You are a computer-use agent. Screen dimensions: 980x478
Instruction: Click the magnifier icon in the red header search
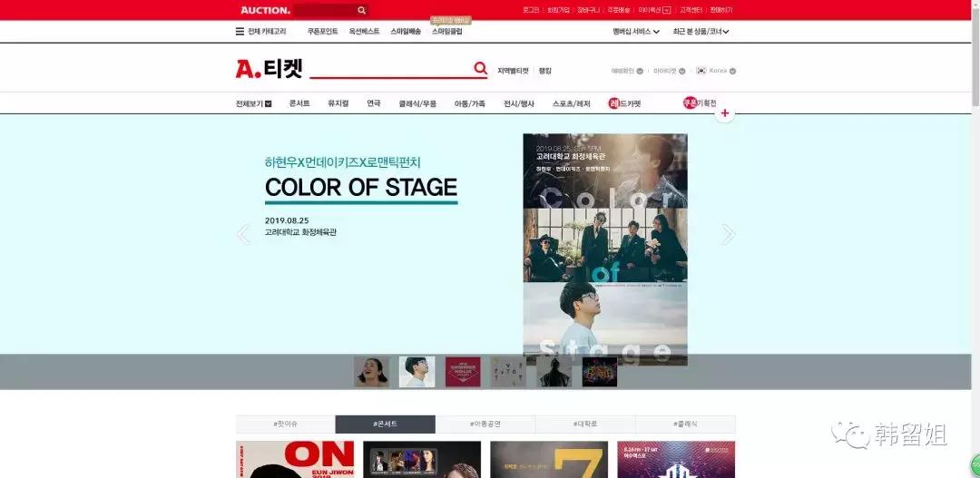[361, 10]
